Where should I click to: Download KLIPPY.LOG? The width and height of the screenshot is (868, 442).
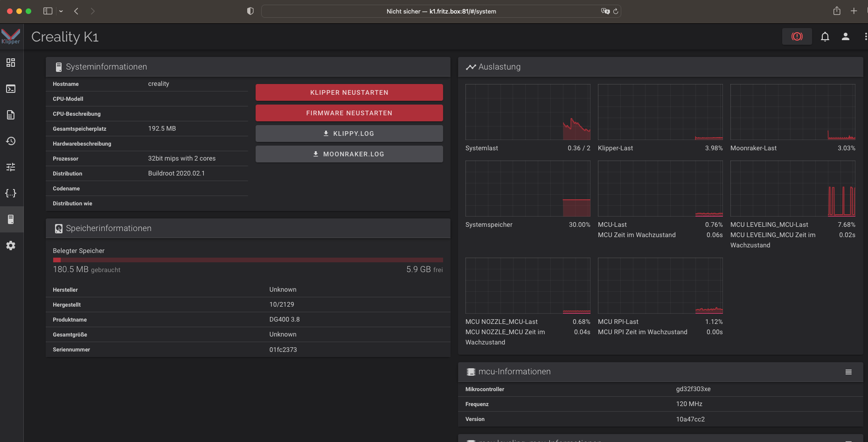(x=349, y=133)
